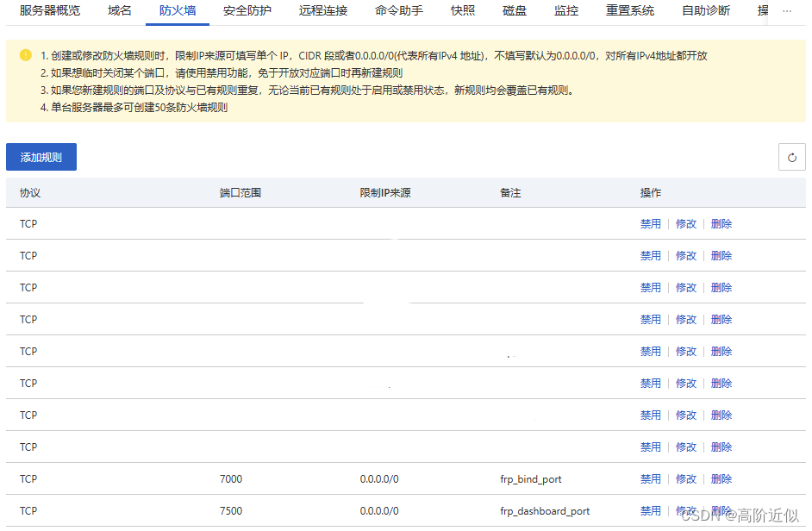812x531 pixels.
Task: Click the 操作 column header
Action: click(651, 193)
